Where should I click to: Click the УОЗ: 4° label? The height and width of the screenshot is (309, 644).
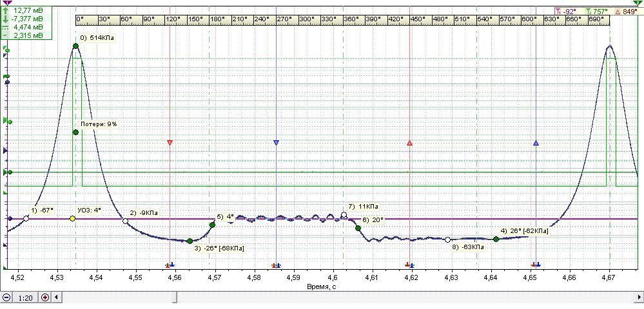click(89, 210)
